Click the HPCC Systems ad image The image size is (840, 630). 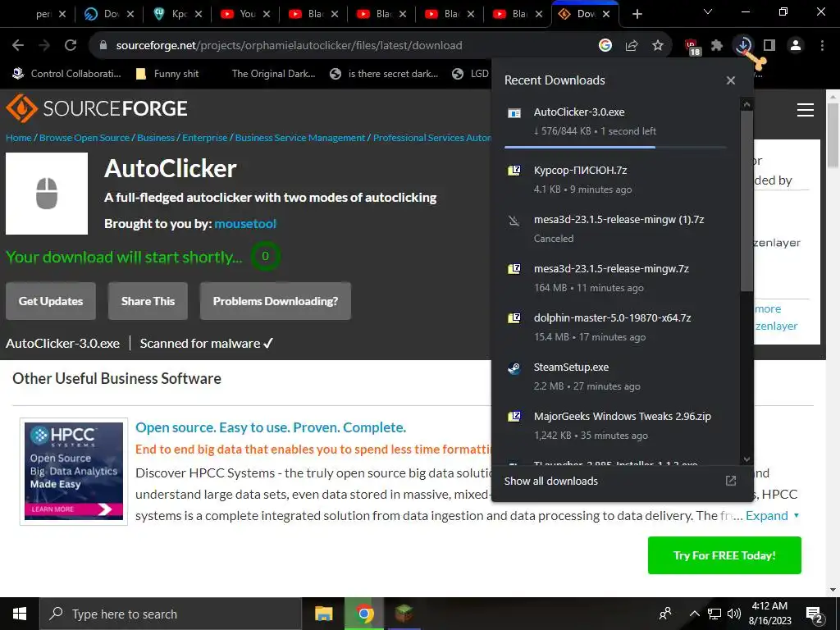coord(74,472)
